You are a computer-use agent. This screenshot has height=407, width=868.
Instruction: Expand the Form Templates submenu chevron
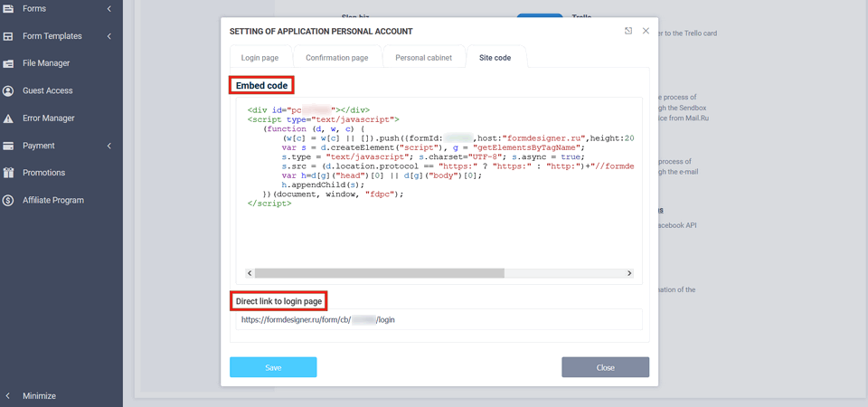pos(109,36)
